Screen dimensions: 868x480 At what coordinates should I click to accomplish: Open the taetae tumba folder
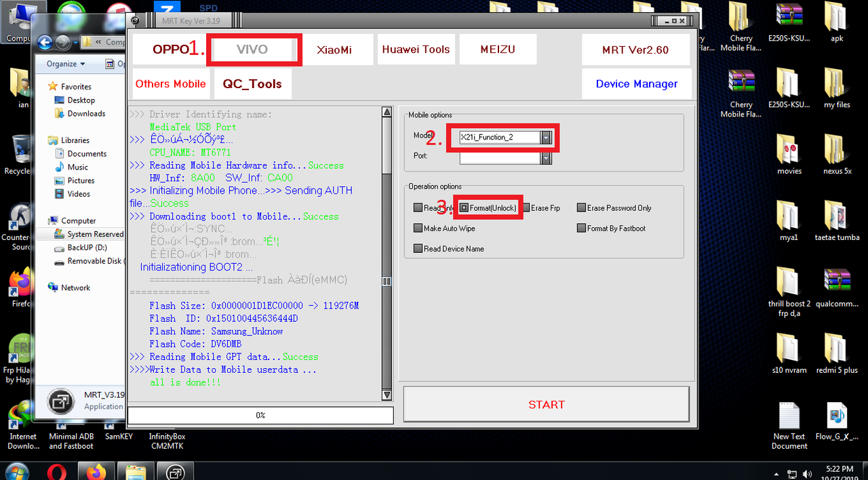(x=837, y=221)
